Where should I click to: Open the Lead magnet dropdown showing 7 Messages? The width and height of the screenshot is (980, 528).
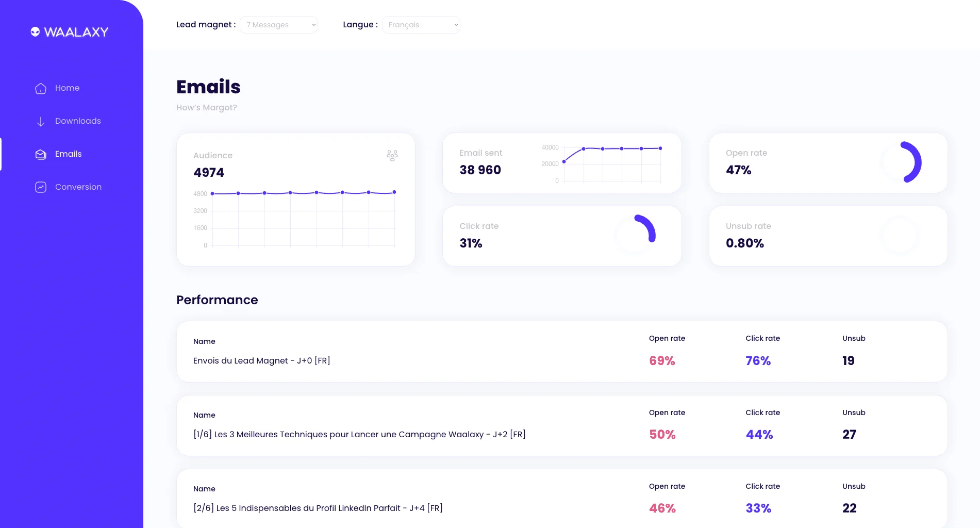point(279,25)
